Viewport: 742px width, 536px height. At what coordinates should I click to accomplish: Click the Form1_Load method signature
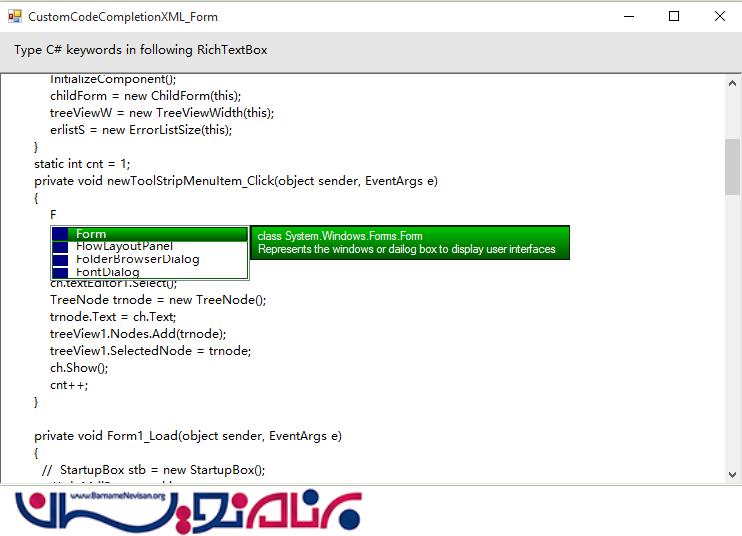[188, 436]
